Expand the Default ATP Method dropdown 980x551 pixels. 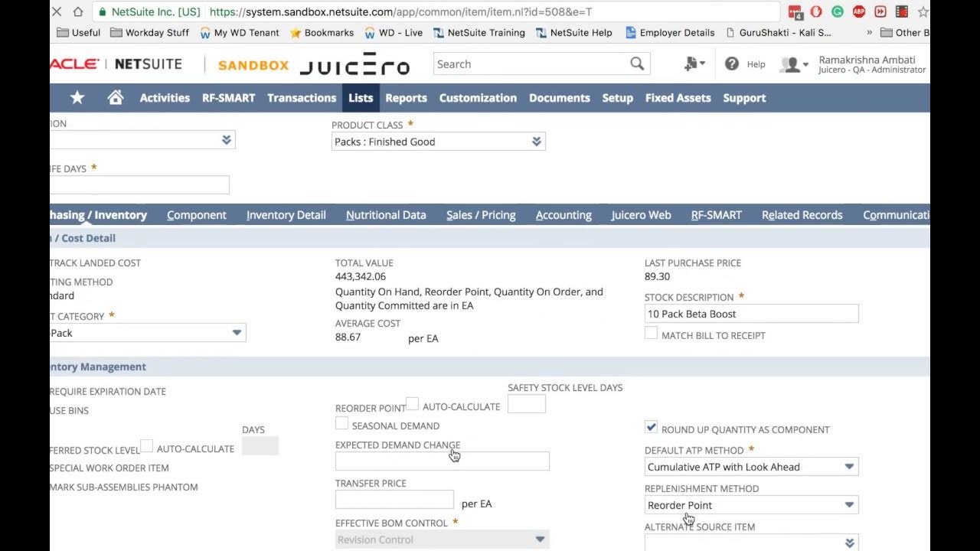751,467
